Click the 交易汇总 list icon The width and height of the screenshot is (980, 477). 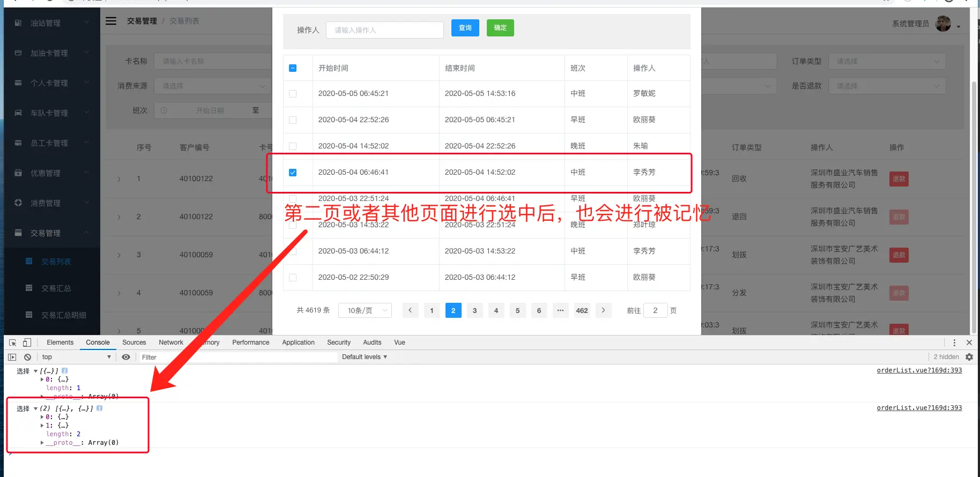29,288
